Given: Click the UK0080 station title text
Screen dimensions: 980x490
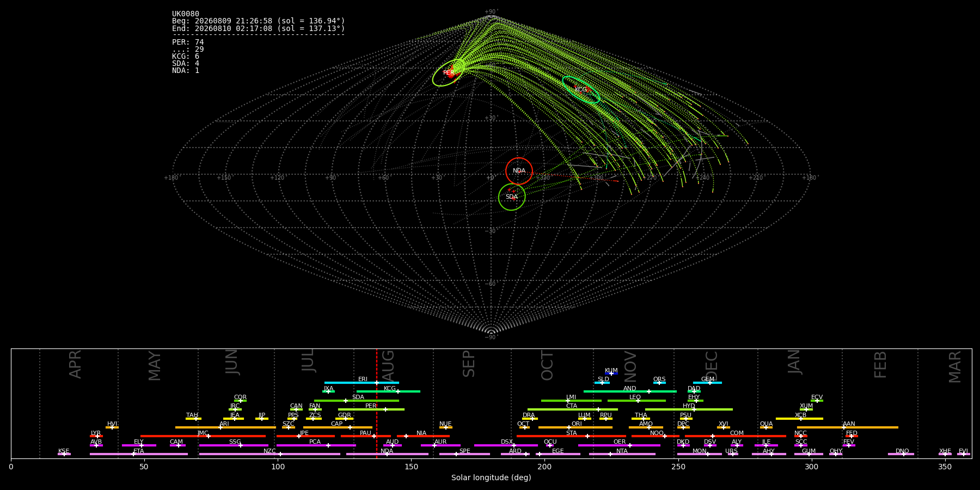Looking at the screenshot, I should 186,14.
